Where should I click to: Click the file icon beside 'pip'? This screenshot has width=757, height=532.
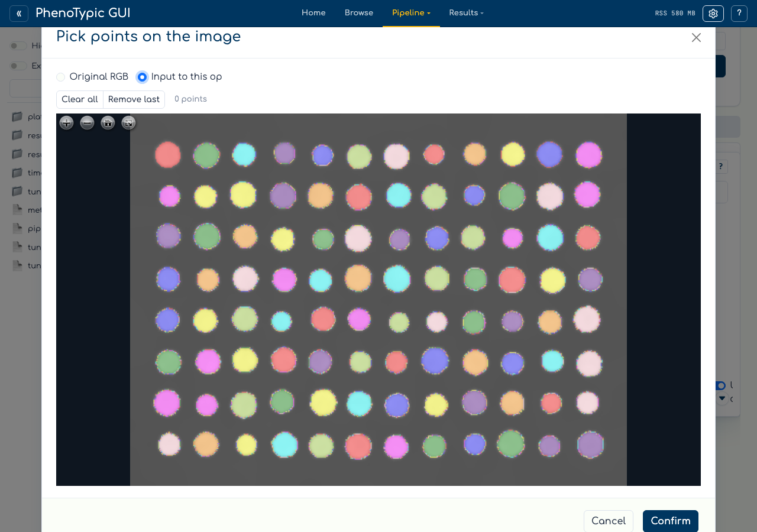click(x=17, y=228)
